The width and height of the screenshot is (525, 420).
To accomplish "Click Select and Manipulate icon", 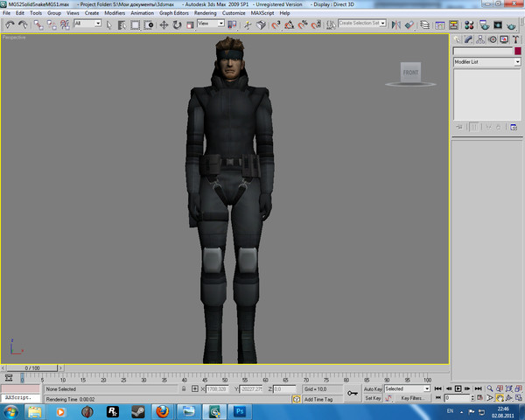I will click(248, 25).
